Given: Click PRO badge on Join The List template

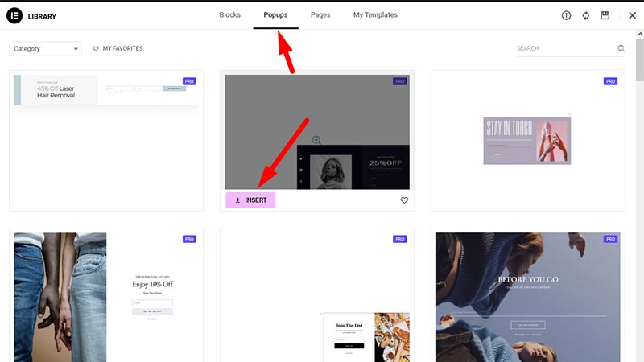Looking at the screenshot, I should point(399,239).
